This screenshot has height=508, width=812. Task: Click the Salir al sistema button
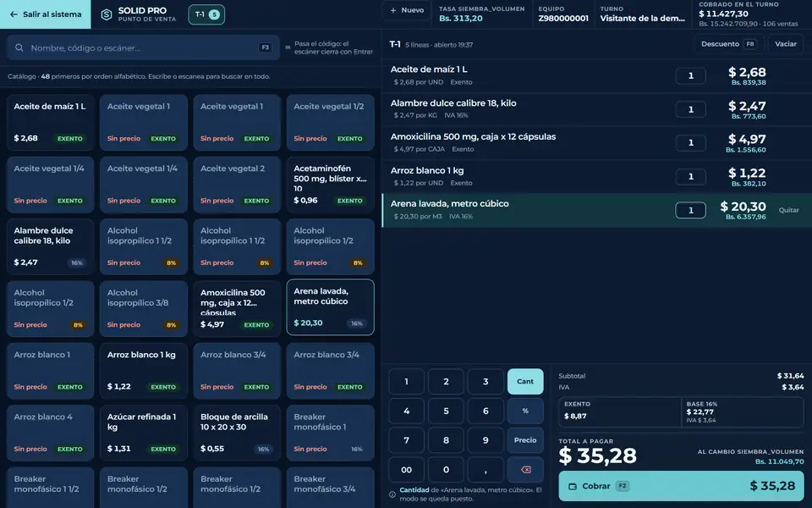tap(46, 14)
